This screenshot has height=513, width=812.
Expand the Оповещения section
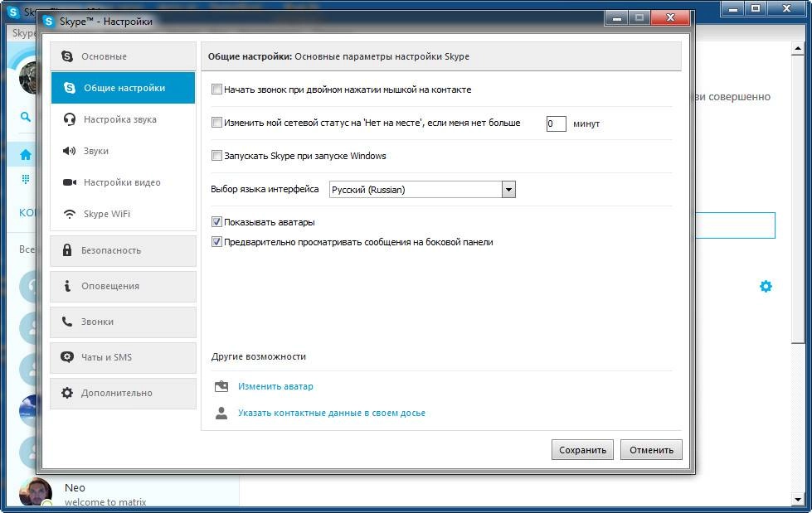click(123, 286)
